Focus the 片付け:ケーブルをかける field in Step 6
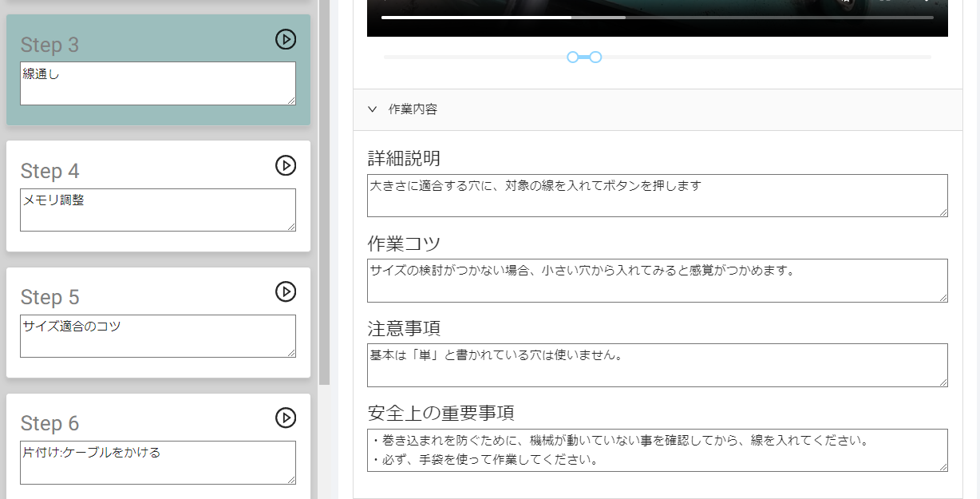This screenshot has height=499, width=980. point(157,462)
